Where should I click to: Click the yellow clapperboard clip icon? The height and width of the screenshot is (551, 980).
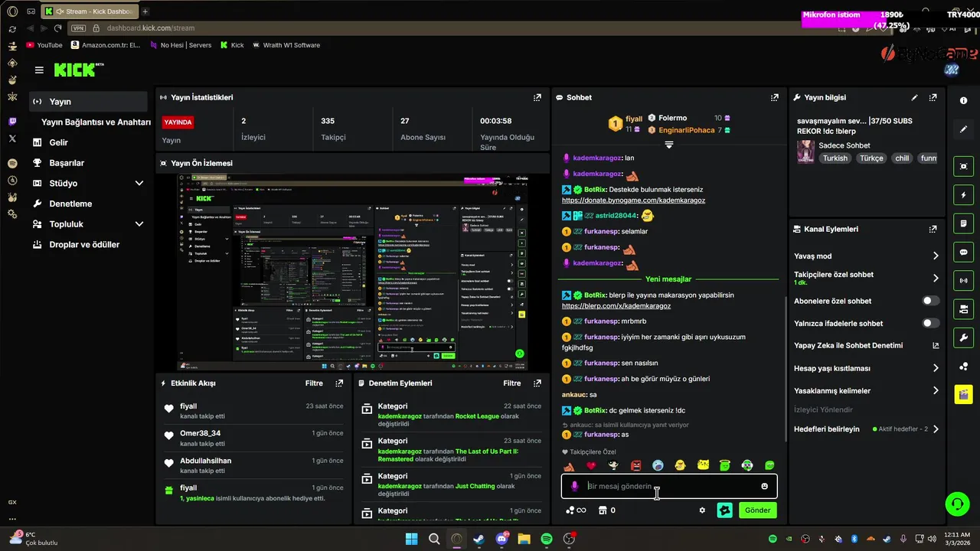tap(963, 395)
